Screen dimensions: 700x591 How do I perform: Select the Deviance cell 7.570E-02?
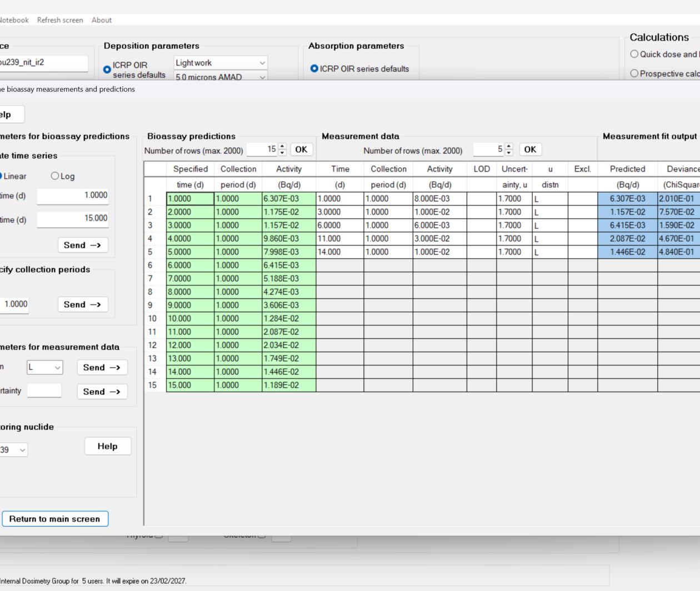click(678, 212)
